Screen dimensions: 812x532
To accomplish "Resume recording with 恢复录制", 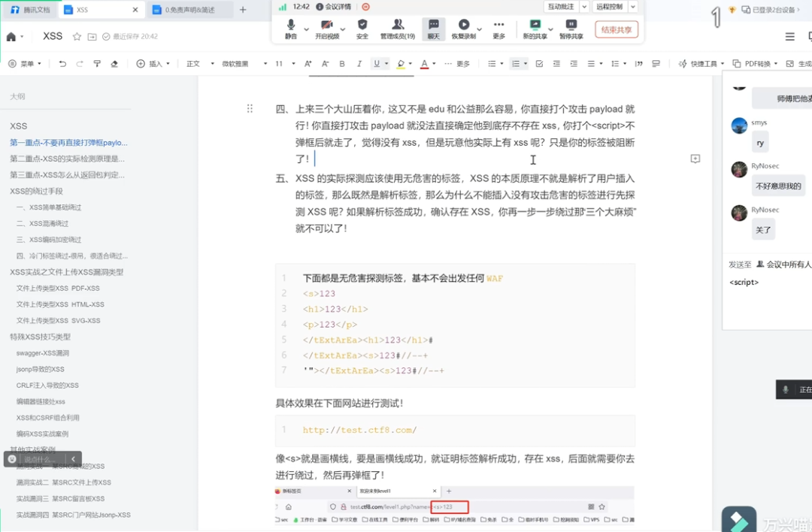I will point(463,29).
